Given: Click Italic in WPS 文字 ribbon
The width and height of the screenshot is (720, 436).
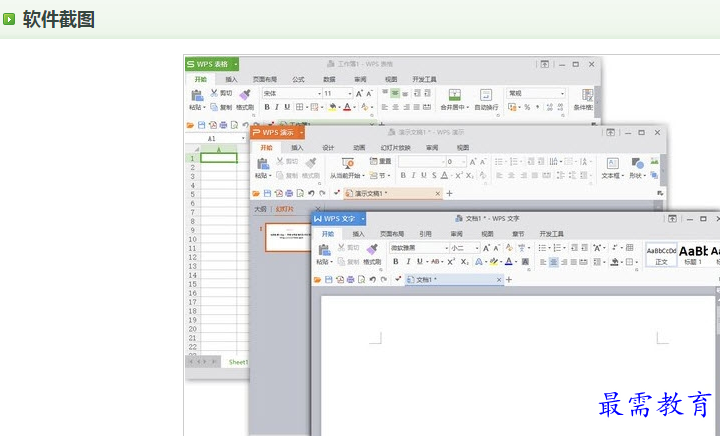Looking at the screenshot, I should pos(408,262).
